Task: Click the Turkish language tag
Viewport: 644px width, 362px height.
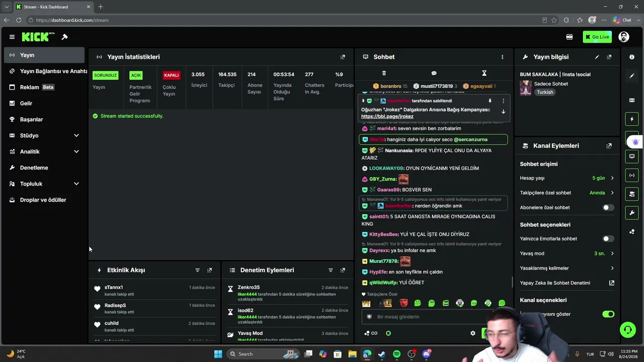Action: [x=545, y=93]
